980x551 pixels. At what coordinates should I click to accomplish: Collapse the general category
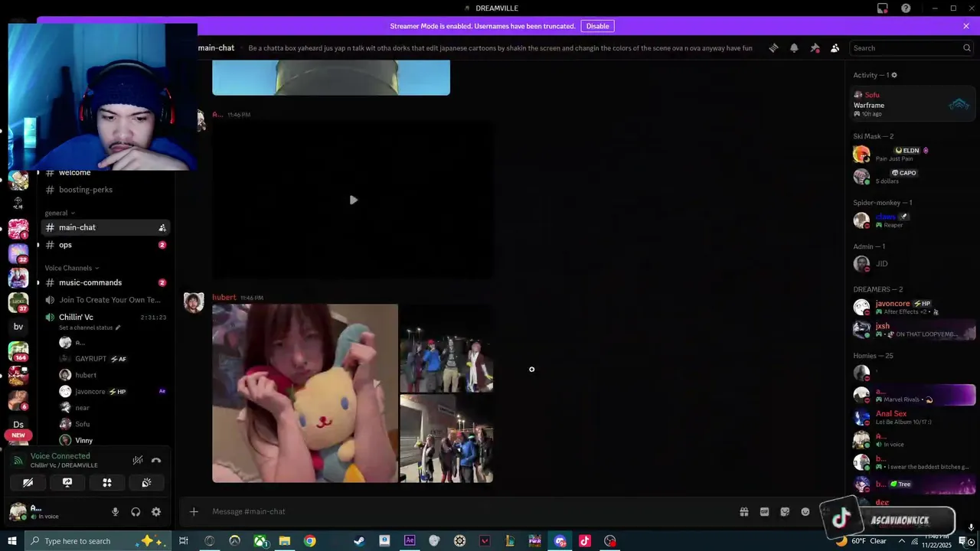point(60,213)
